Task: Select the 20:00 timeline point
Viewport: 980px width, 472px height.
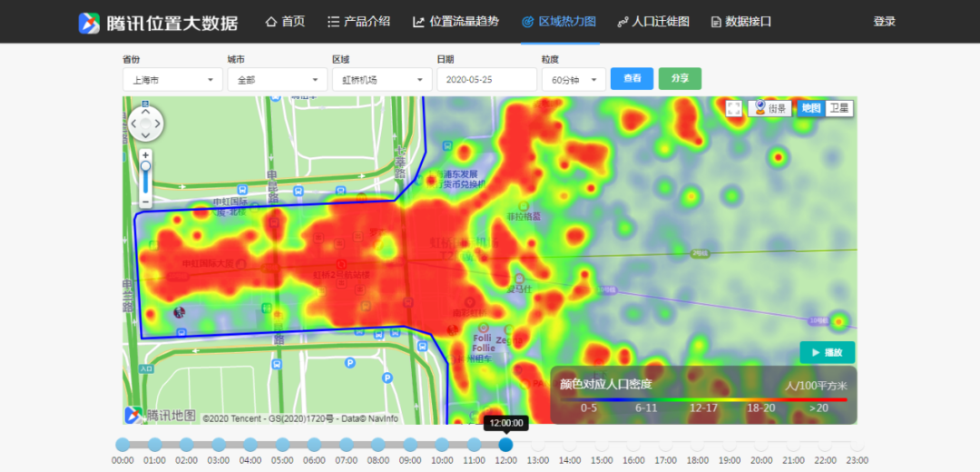Action: (x=761, y=445)
